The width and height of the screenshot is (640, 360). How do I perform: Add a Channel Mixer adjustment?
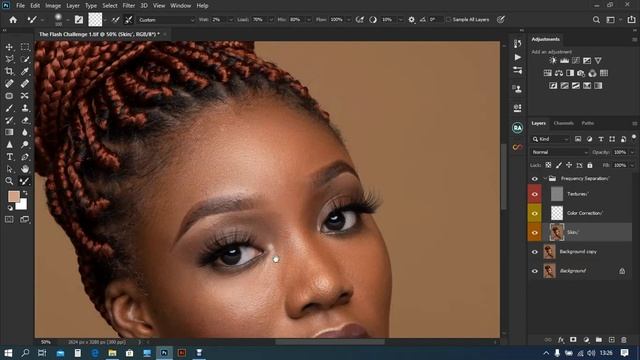(x=592, y=73)
